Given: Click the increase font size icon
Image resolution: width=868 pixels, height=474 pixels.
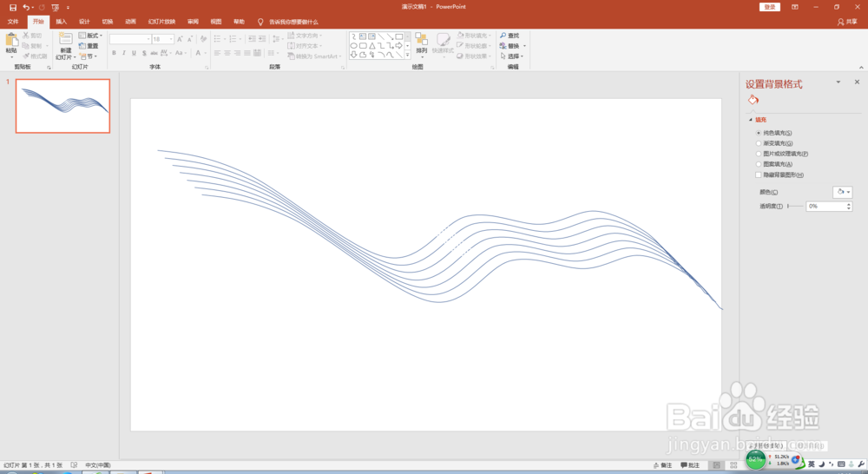Looking at the screenshot, I should click(180, 39).
